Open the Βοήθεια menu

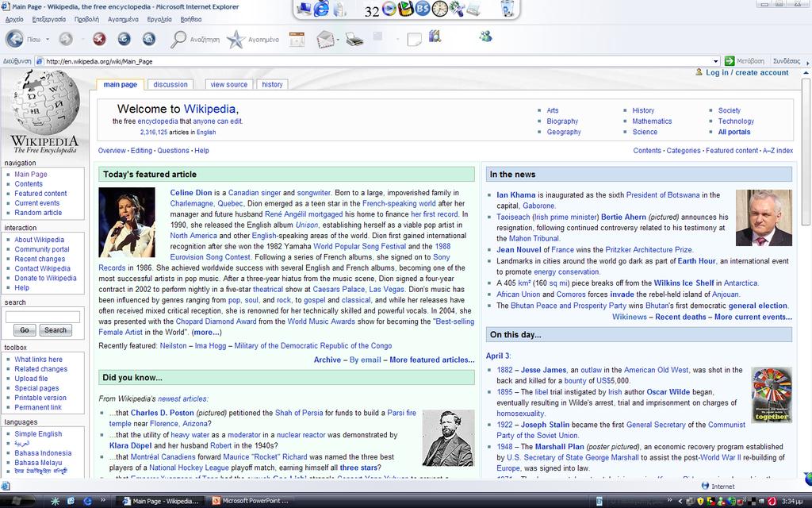[x=190, y=19]
